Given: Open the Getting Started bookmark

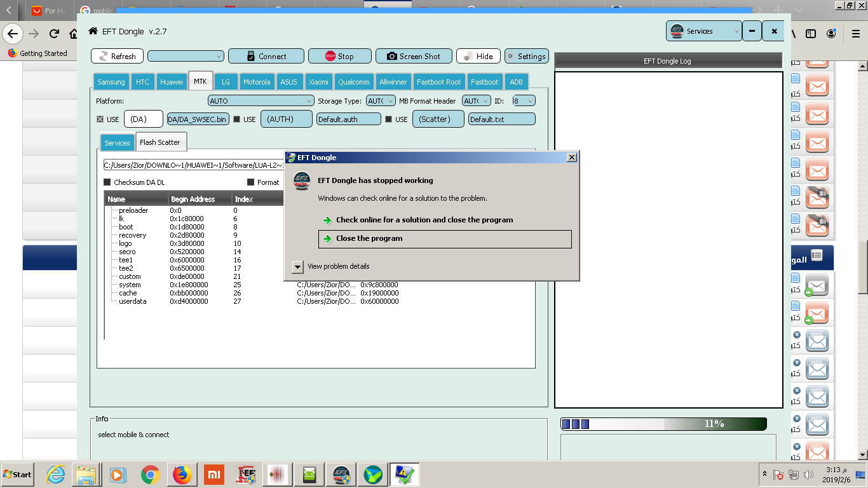Looking at the screenshot, I should pos(37,53).
